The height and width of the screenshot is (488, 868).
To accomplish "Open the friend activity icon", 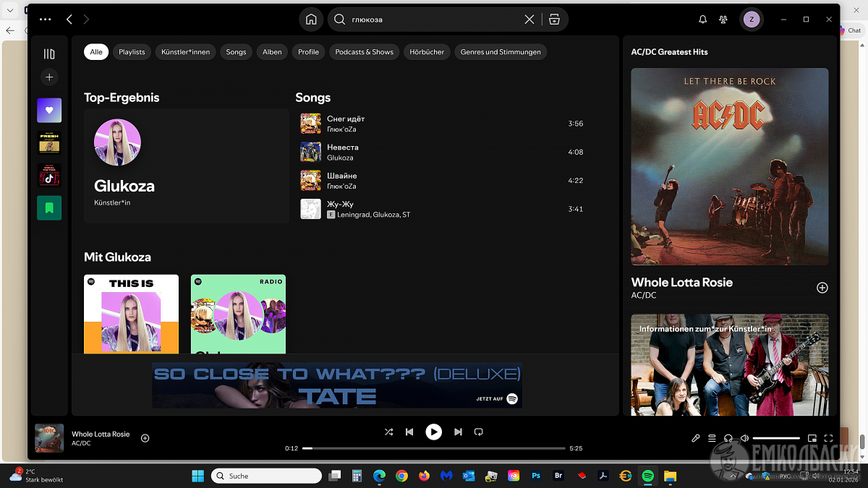I will (x=723, y=20).
